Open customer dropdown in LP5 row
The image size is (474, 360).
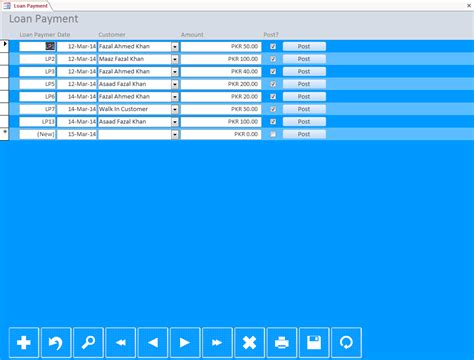(175, 84)
